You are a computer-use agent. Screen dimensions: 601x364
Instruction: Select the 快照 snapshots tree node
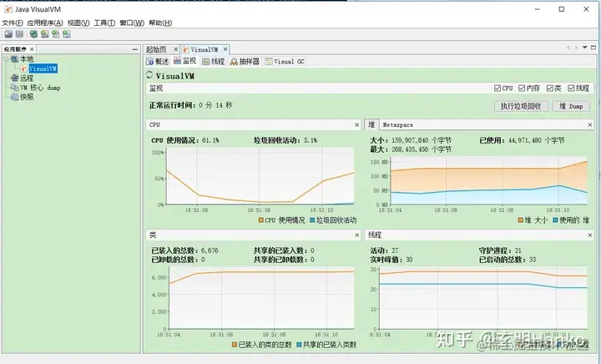pos(27,97)
